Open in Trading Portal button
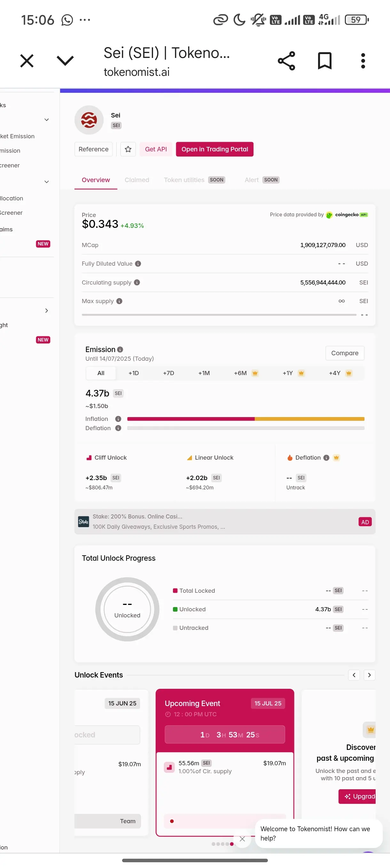Image resolution: width=390 pixels, height=868 pixels. 215,149
